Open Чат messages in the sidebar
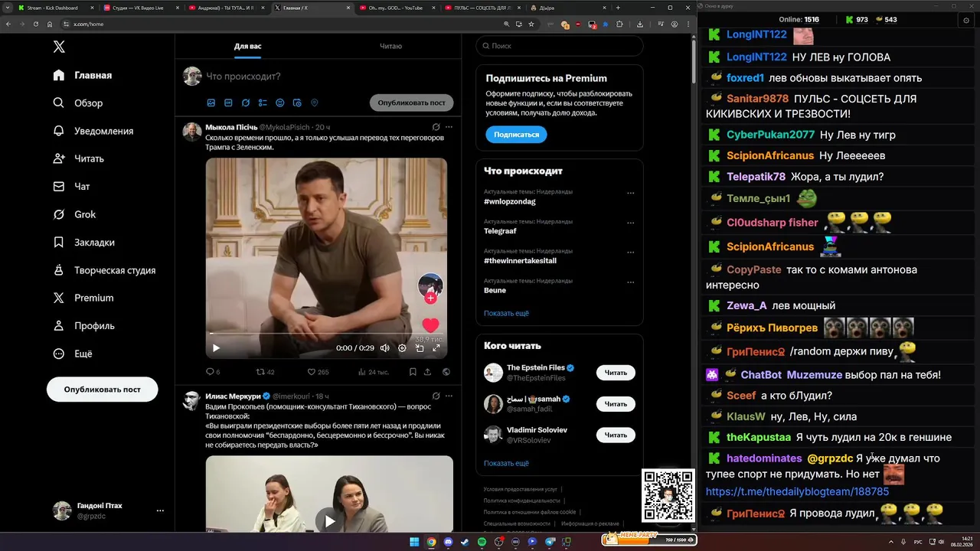980x551 pixels. [x=71, y=186]
